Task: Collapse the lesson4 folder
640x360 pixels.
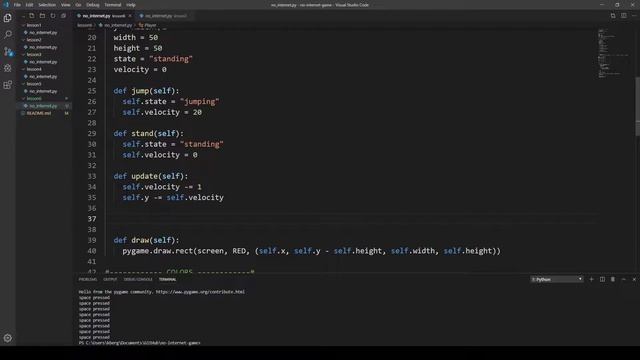Action: pos(23,69)
